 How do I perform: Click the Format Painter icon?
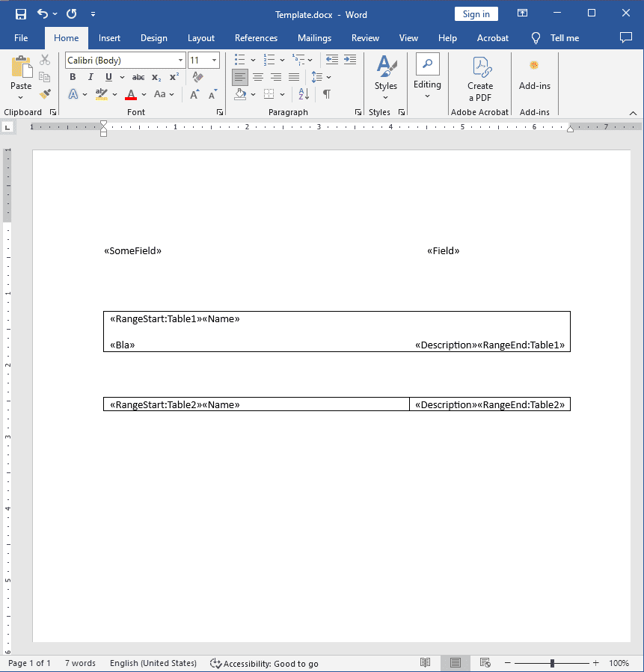(x=45, y=93)
